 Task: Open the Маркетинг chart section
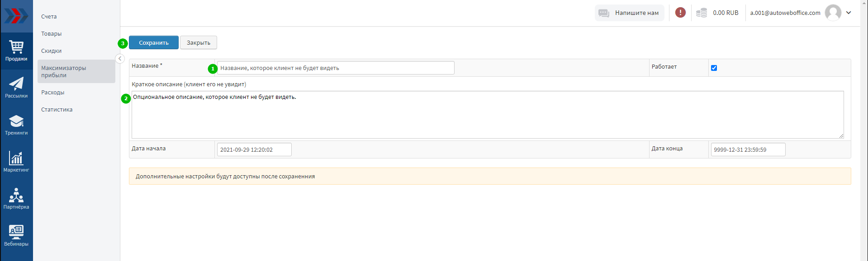click(x=16, y=162)
